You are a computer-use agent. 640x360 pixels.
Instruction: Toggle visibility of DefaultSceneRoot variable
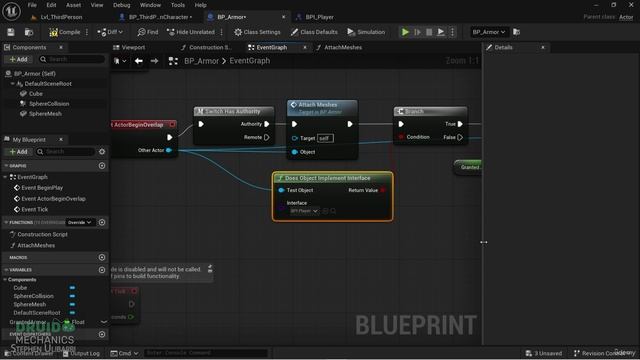point(72,313)
